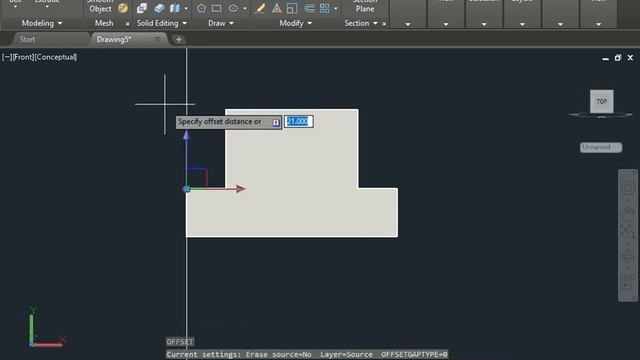
Task: Select the solid Union tool icon
Action: [x=142, y=8]
